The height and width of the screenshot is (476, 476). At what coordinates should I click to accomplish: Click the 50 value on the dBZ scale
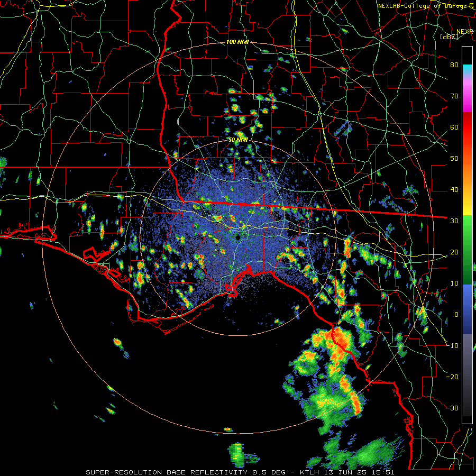[454, 159]
